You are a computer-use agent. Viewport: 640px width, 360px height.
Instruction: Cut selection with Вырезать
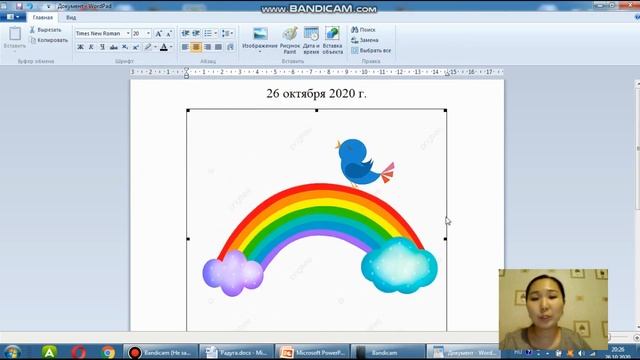(45, 30)
